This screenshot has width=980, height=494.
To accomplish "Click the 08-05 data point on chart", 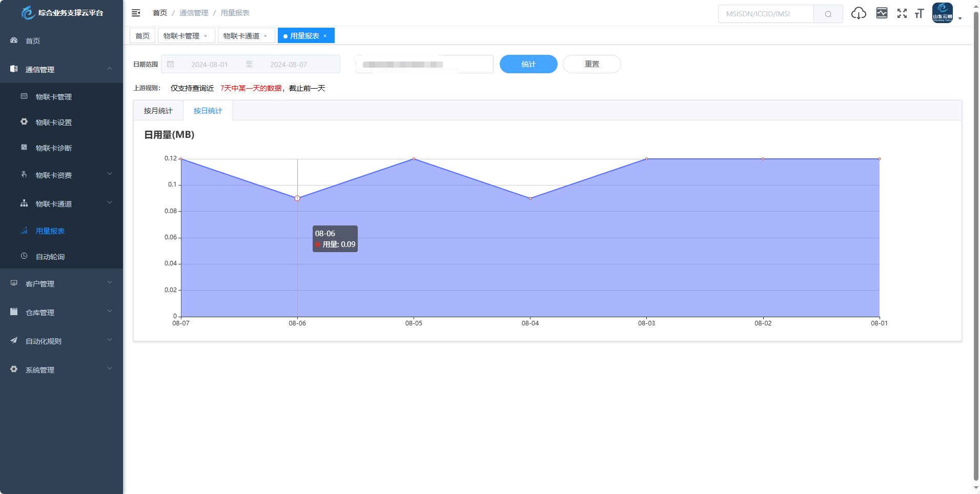I will pyautogui.click(x=414, y=159).
